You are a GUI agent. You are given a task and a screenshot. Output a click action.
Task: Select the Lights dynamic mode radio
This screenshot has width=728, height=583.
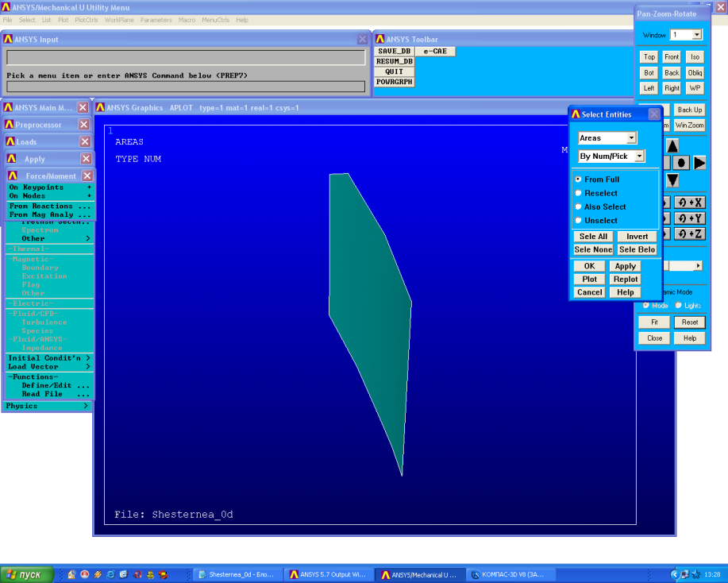tap(678, 305)
